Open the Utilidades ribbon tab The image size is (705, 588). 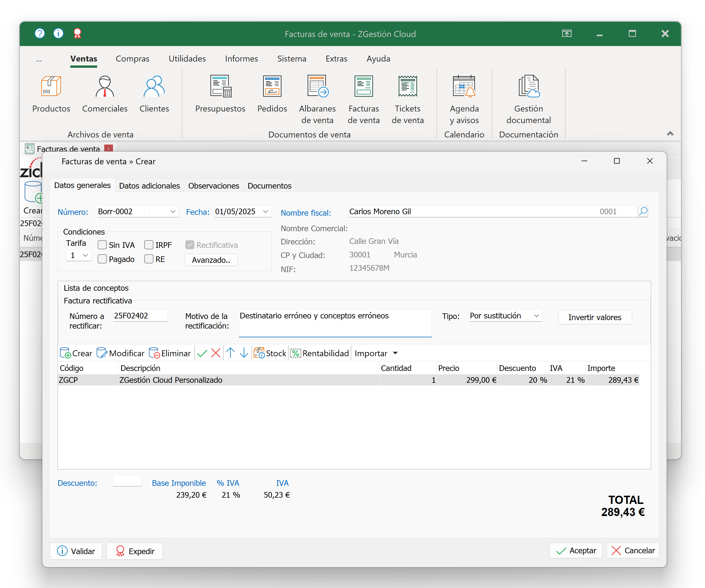tap(187, 59)
